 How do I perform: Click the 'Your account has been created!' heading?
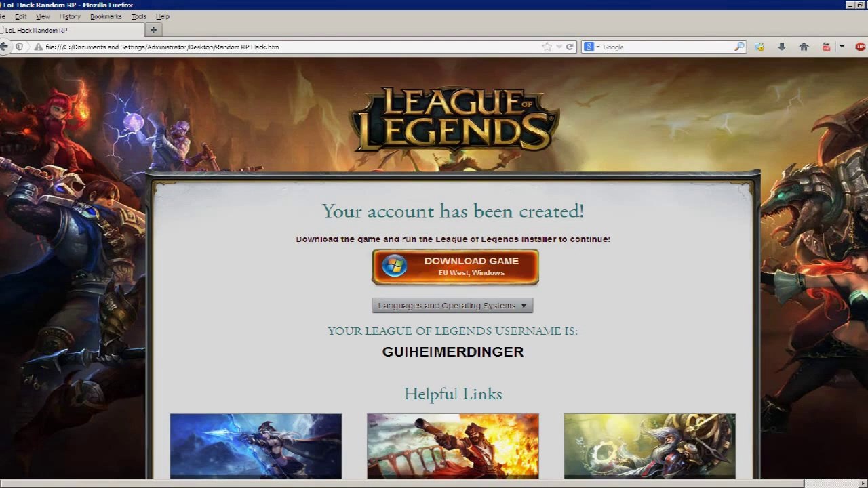click(x=453, y=211)
